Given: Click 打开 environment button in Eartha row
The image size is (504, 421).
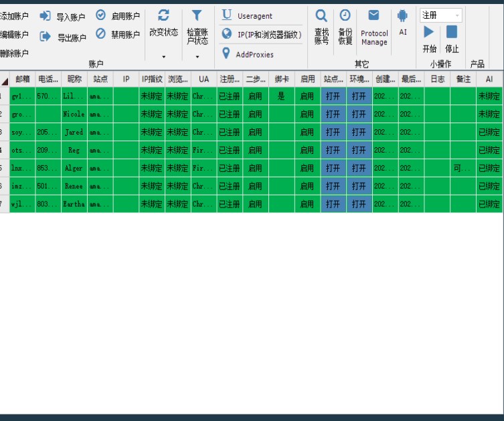Looking at the screenshot, I should [x=359, y=204].
